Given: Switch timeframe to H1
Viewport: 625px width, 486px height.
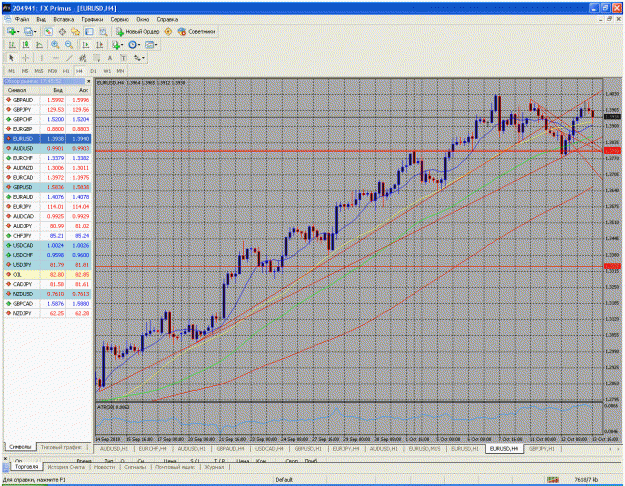Looking at the screenshot, I should 66,71.
